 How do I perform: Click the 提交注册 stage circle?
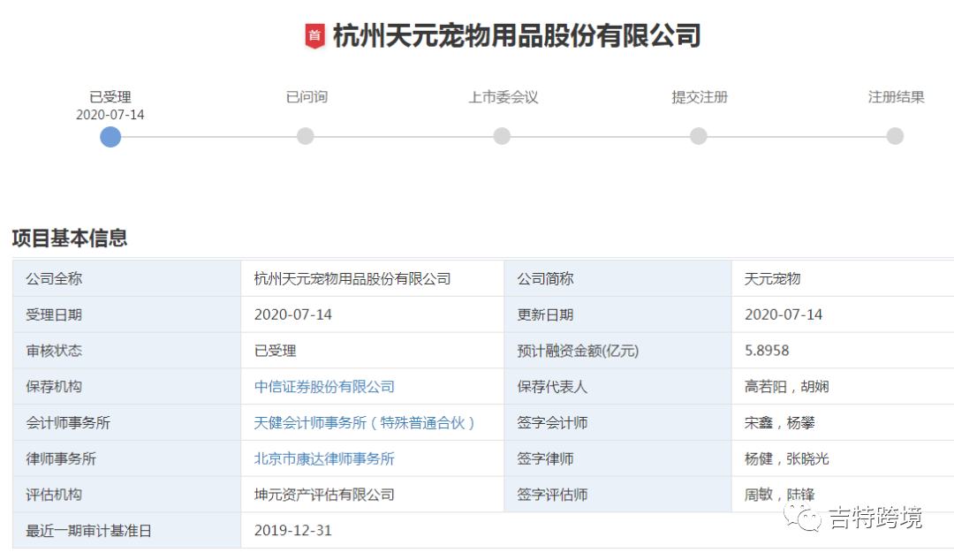coord(698,136)
